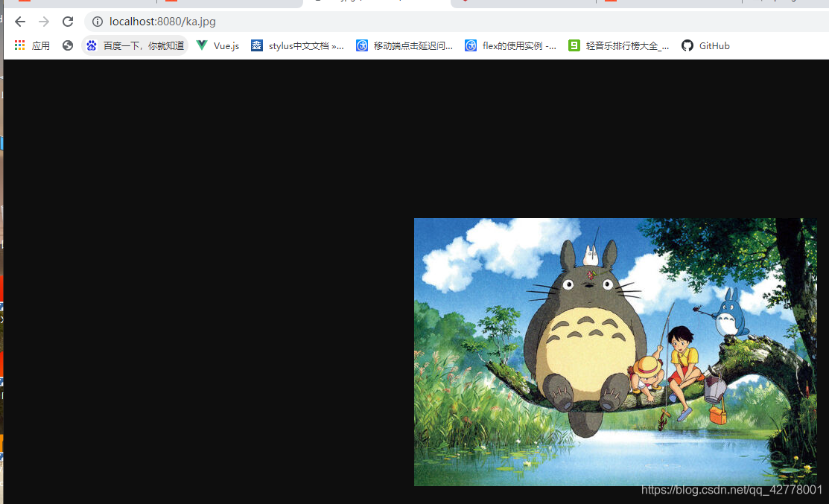The height and width of the screenshot is (504, 829).
Task: Open the Vue.js bookmark
Action: (x=217, y=46)
